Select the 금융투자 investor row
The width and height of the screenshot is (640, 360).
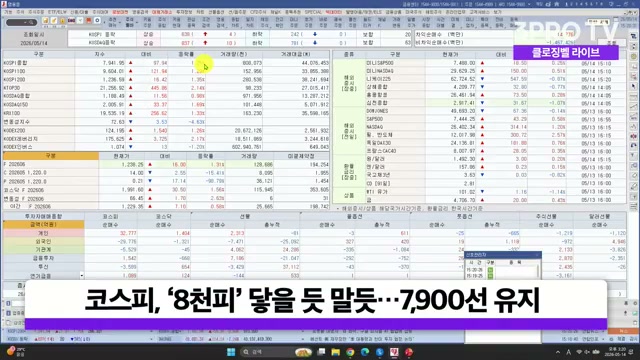(314, 258)
